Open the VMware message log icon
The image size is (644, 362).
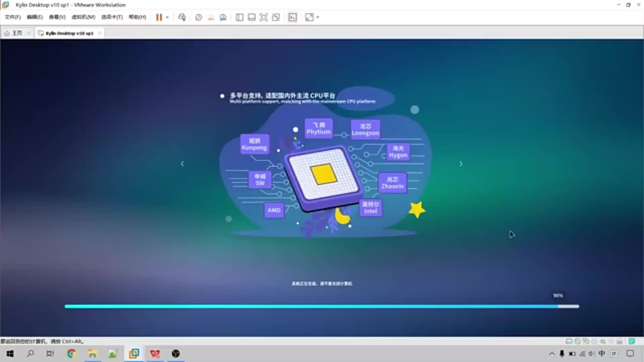pyautogui.click(x=632, y=341)
